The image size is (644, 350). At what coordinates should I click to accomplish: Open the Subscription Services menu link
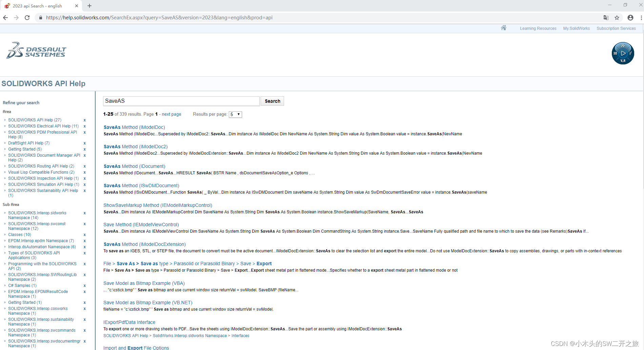coord(616,28)
